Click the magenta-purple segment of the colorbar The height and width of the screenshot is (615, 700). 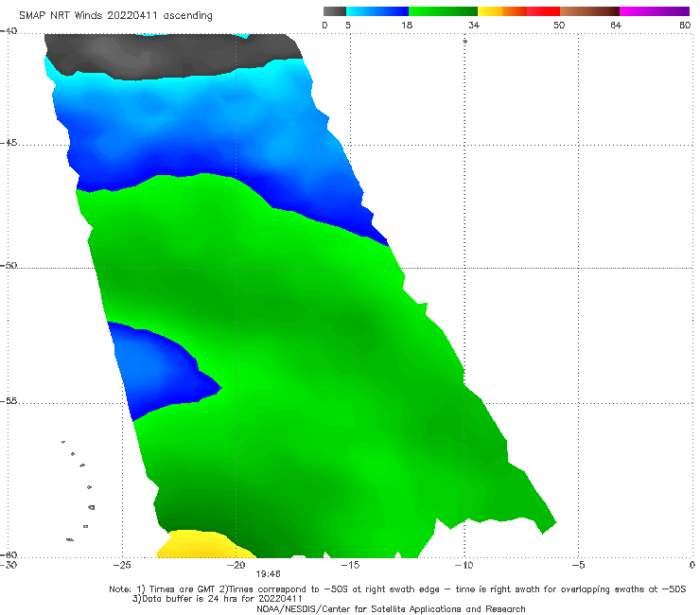point(655,11)
